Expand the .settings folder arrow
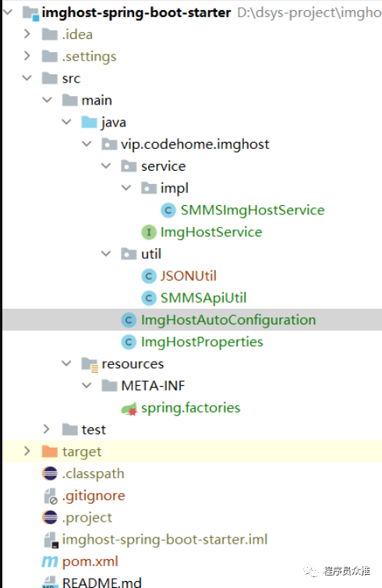The height and width of the screenshot is (588, 382). tap(27, 56)
